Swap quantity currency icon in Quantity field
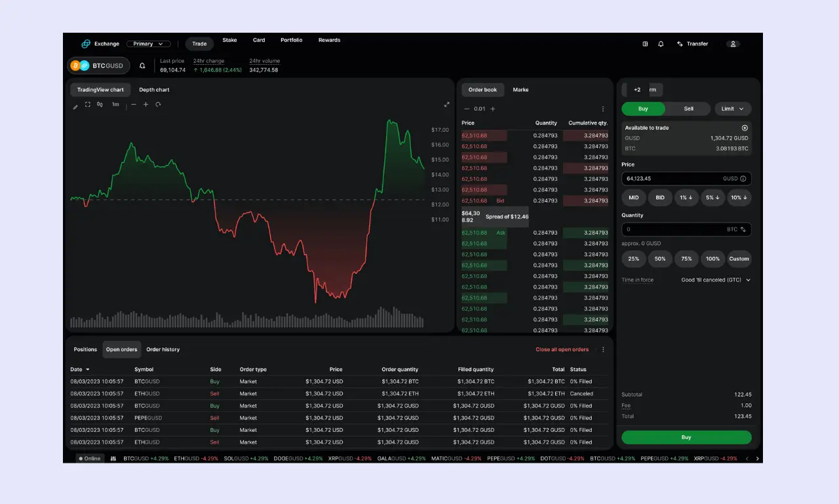Screen dimensions: 839x504 click(x=743, y=229)
